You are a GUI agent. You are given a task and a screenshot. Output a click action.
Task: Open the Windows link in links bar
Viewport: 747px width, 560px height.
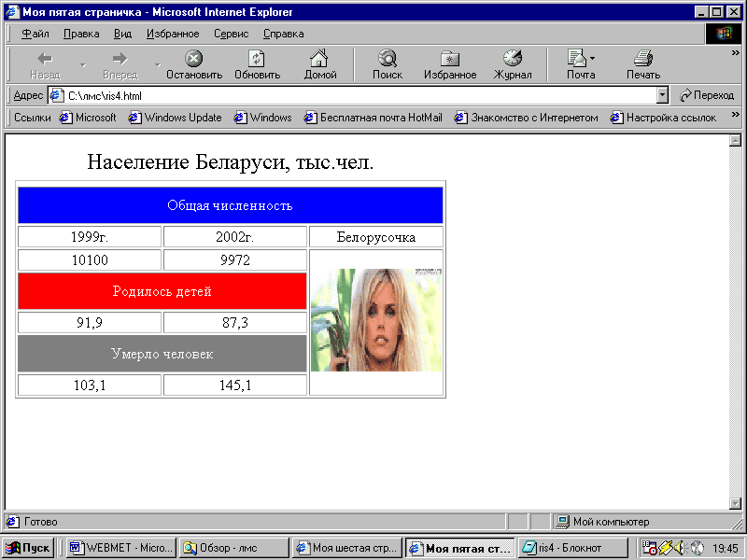point(262,118)
